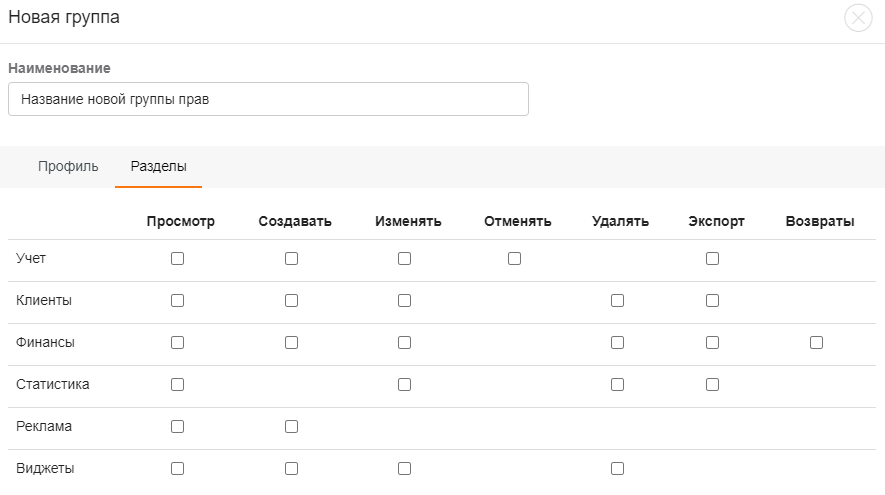Check Изменять for Клиенты
The image size is (885, 495).
(404, 300)
